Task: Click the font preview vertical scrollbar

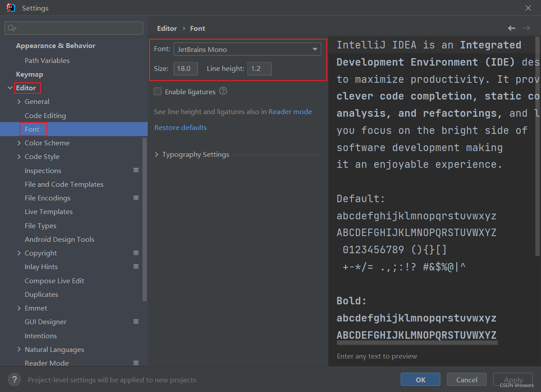Action: click(537, 147)
